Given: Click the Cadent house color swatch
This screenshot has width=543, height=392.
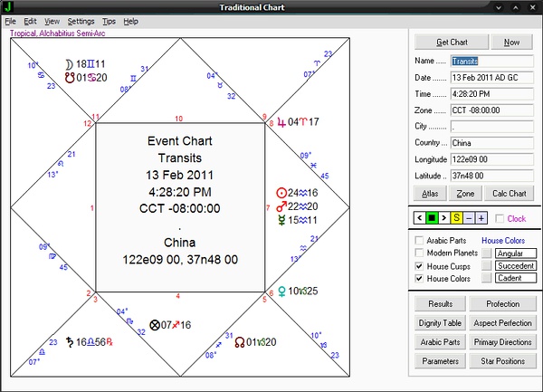Looking at the screenshot, I should click(x=487, y=278).
